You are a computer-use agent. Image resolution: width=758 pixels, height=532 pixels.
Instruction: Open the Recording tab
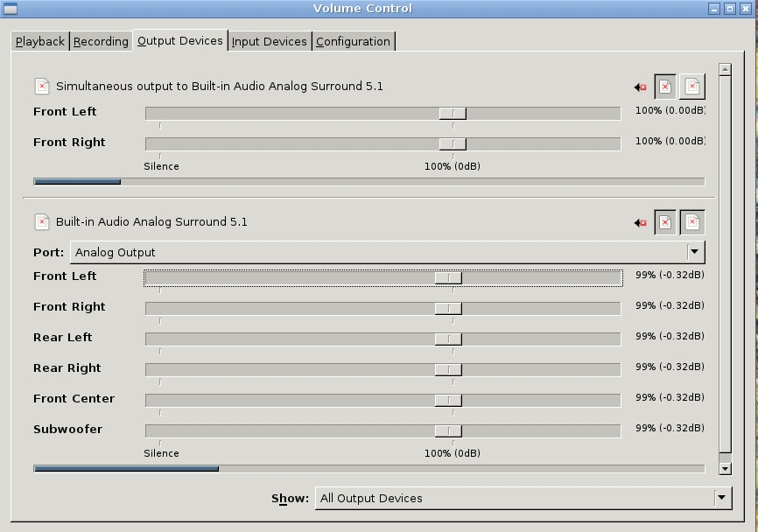click(101, 41)
